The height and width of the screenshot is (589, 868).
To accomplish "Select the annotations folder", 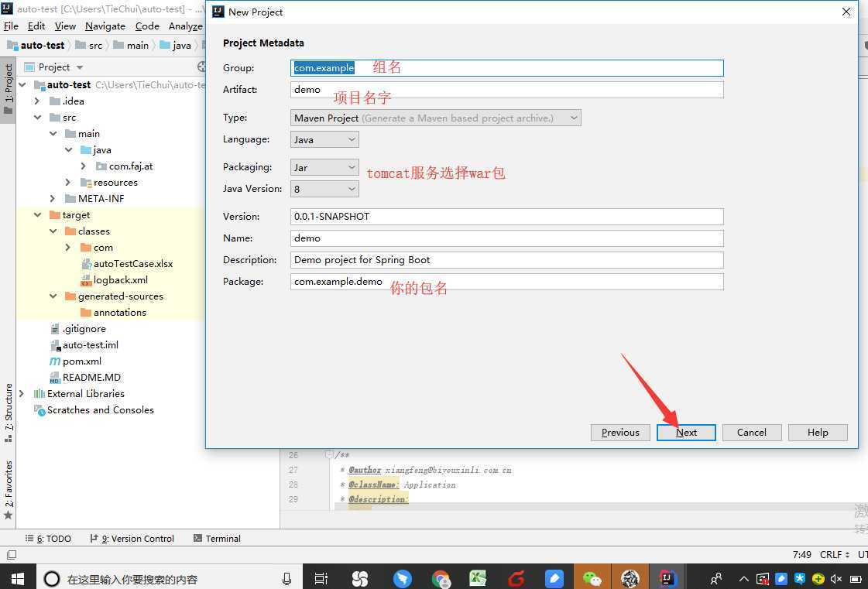I will coord(114,313).
